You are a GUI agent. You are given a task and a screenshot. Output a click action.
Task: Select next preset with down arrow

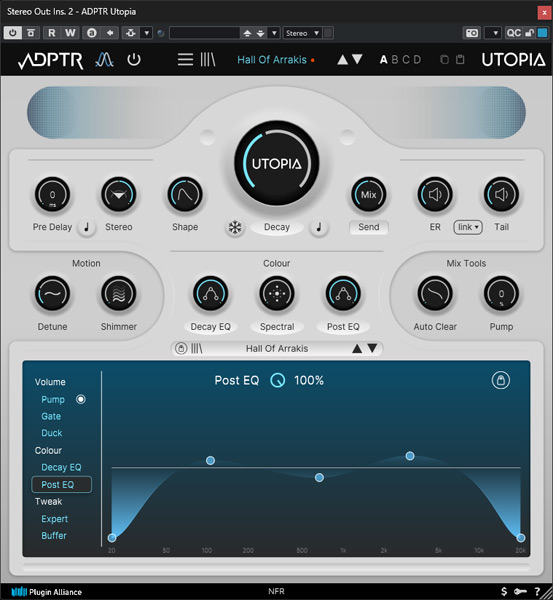click(x=357, y=59)
